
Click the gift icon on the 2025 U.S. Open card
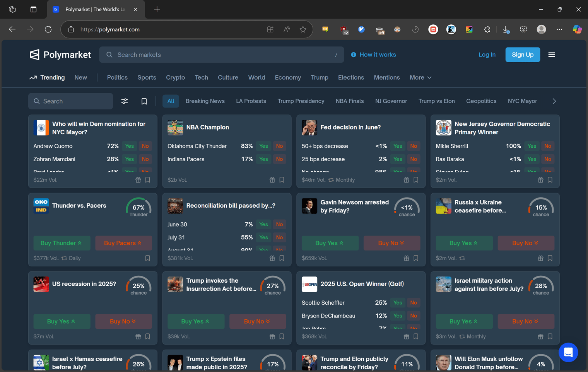pyautogui.click(x=406, y=336)
